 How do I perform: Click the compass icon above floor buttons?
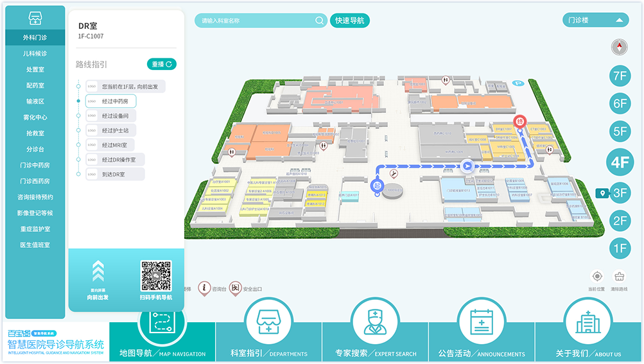pyautogui.click(x=620, y=47)
